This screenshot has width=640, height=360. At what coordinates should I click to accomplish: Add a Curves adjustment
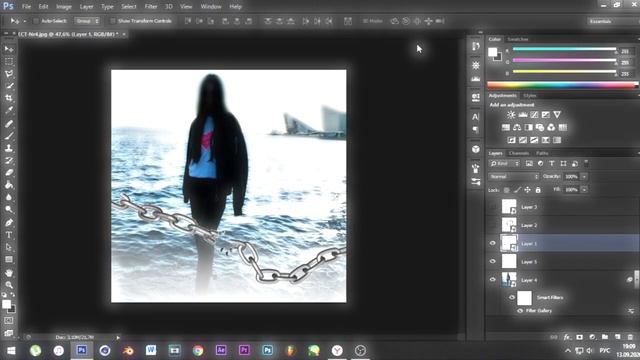534,115
